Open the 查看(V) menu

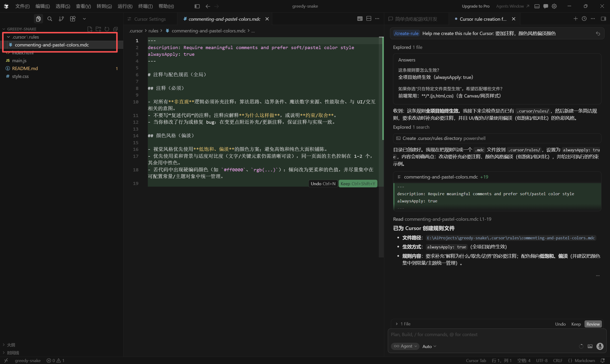(x=83, y=6)
